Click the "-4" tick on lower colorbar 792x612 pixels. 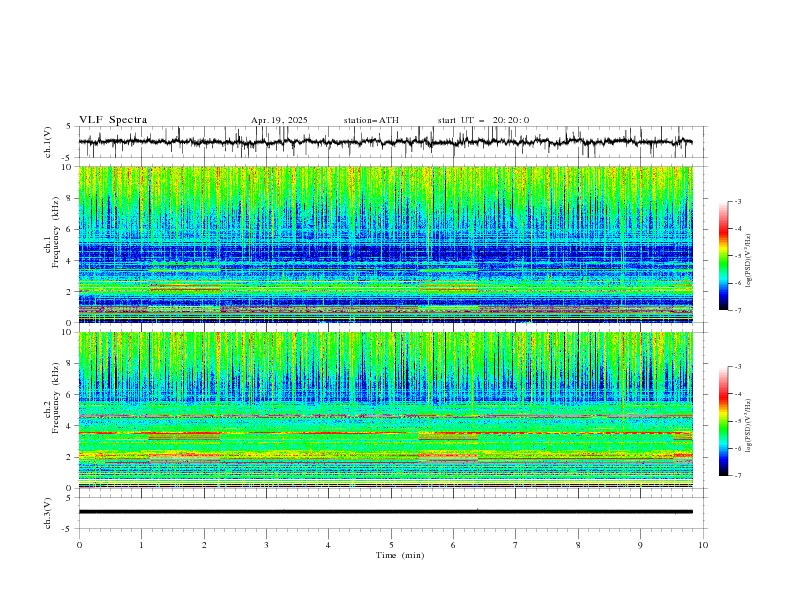click(737, 394)
